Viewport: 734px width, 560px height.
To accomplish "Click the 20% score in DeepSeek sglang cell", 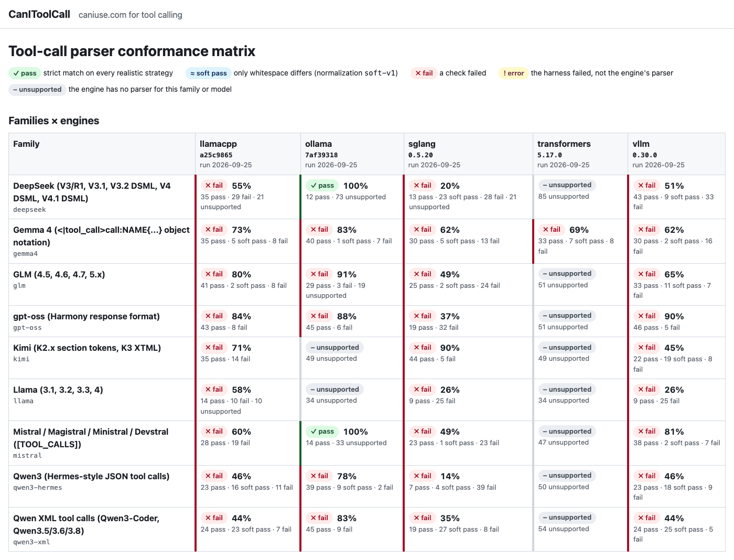I will pyautogui.click(x=450, y=186).
